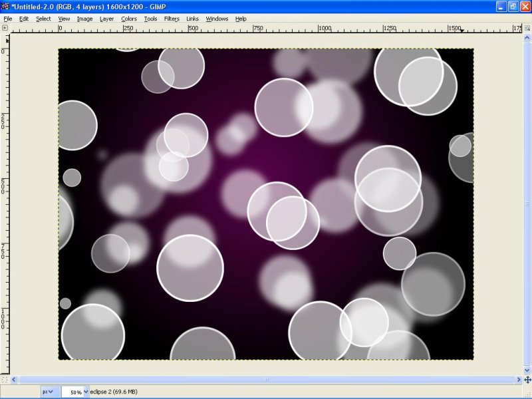Open the Filters menu
Image resolution: width=532 pixels, height=399 pixels.
click(x=172, y=19)
